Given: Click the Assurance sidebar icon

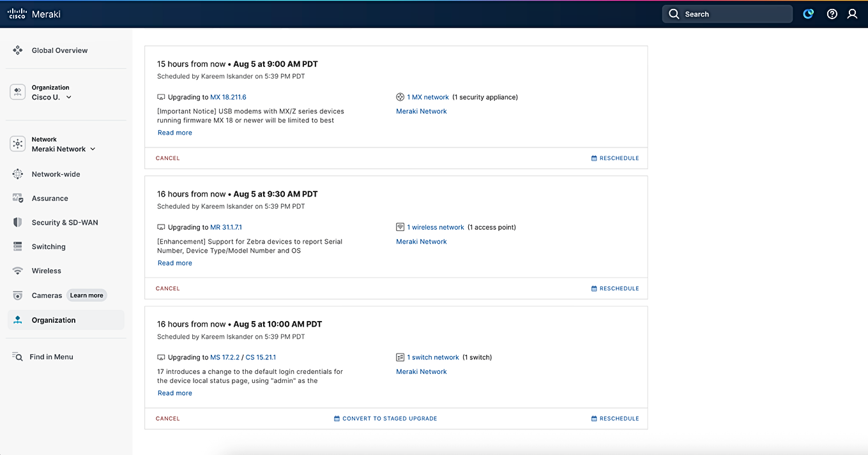Looking at the screenshot, I should [17, 198].
